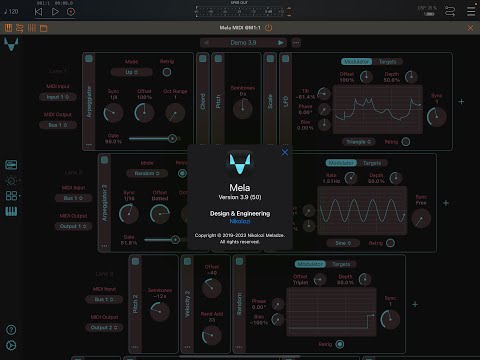This screenshot has width=480, height=360.
Task: Open Lane 1 MIDI Input 'Input 1' dropdown
Action: pos(58,97)
